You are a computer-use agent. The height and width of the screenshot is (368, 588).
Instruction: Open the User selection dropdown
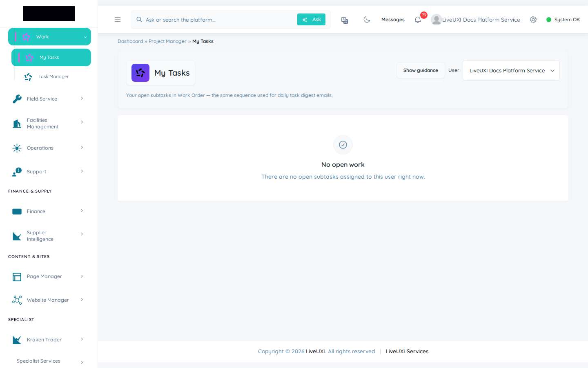pos(511,70)
